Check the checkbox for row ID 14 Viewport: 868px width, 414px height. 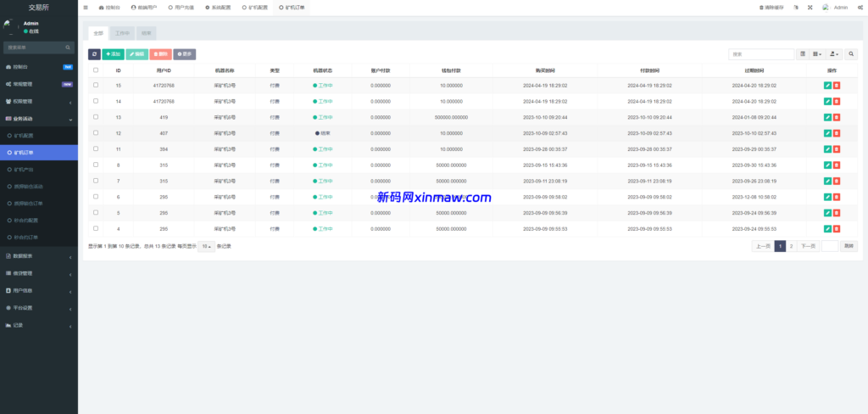(96, 101)
